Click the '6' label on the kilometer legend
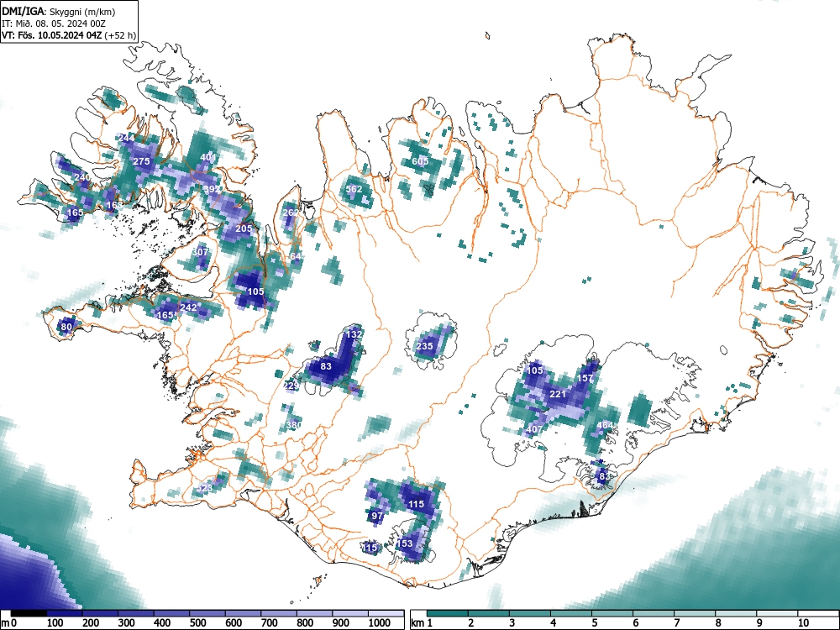Viewport: 840px width, 630px height. 635,623
